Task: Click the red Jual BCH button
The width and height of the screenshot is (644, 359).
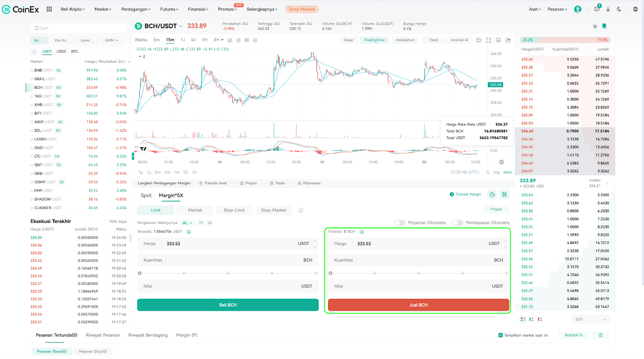Action: (x=419, y=305)
